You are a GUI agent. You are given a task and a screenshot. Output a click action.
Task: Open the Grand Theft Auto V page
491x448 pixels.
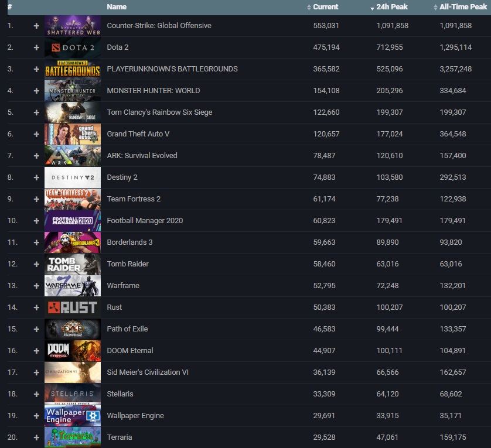pos(138,134)
